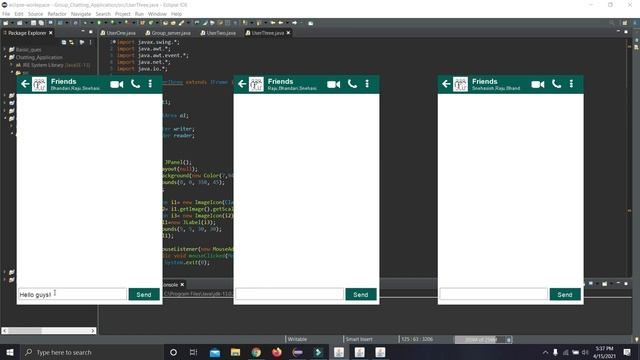Click the Writable status bar entry
640x360 pixels.
[297, 339]
